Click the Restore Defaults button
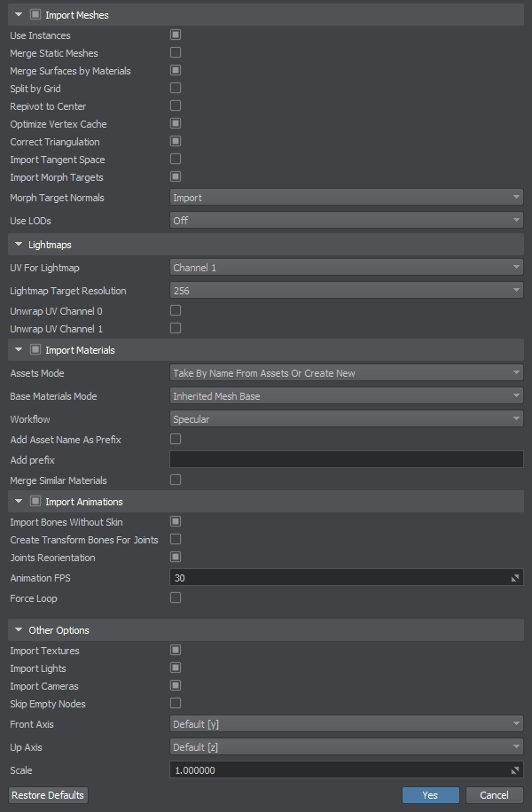 tap(49, 795)
